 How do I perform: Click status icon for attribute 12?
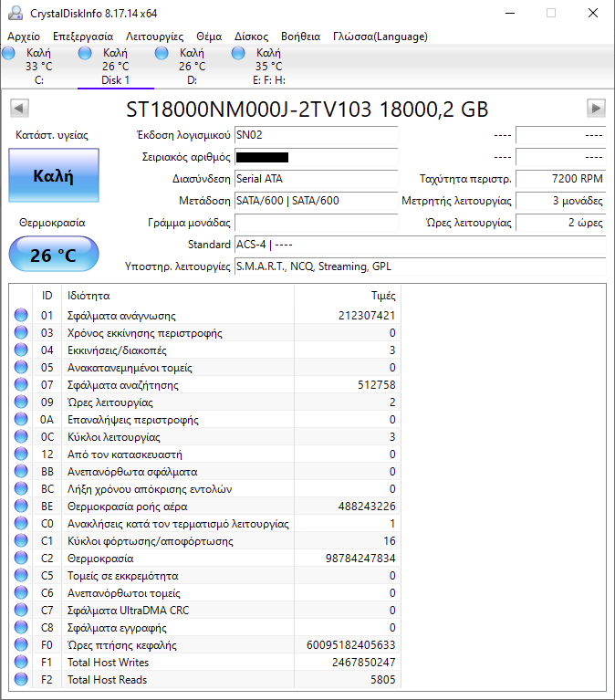[x=21, y=454]
